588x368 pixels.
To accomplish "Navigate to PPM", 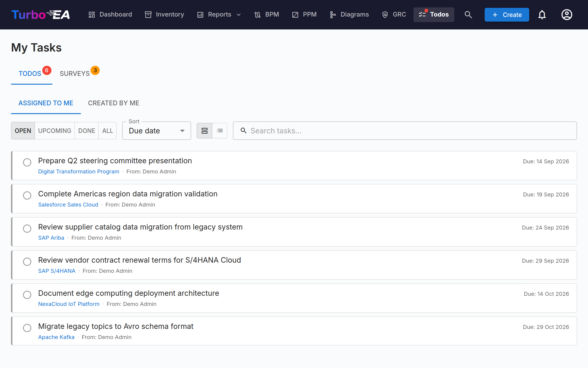I will 304,14.
